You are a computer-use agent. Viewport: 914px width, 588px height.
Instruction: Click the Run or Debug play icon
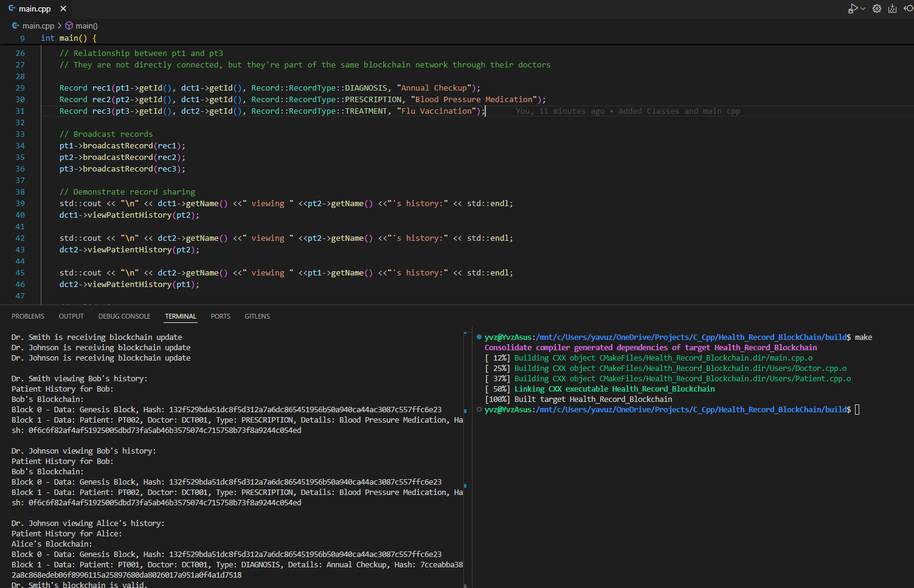coord(853,9)
